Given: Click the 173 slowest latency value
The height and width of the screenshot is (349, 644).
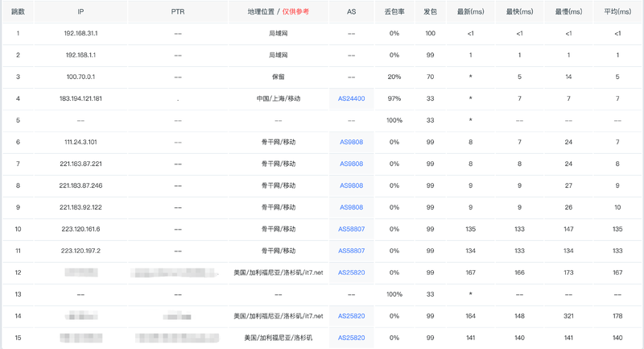Looking at the screenshot, I should click(568, 273).
